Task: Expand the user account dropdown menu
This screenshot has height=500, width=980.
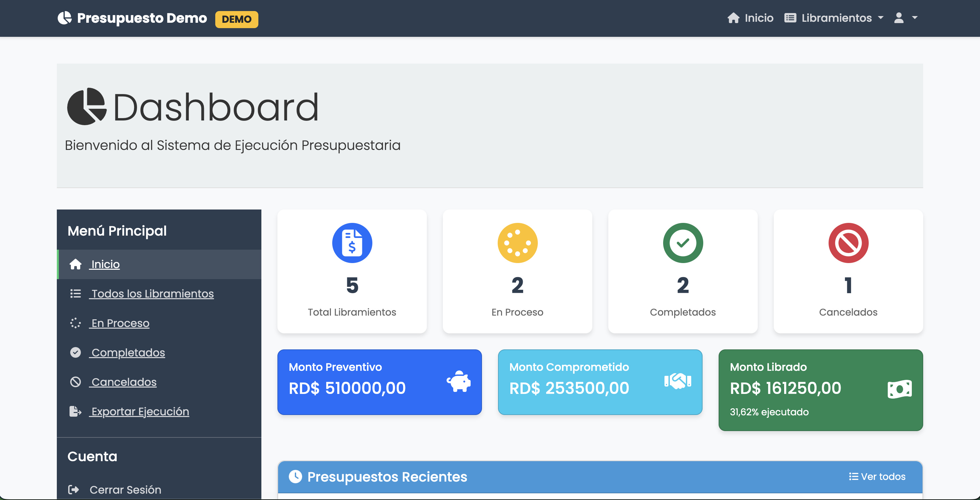Action: [914, 18]
